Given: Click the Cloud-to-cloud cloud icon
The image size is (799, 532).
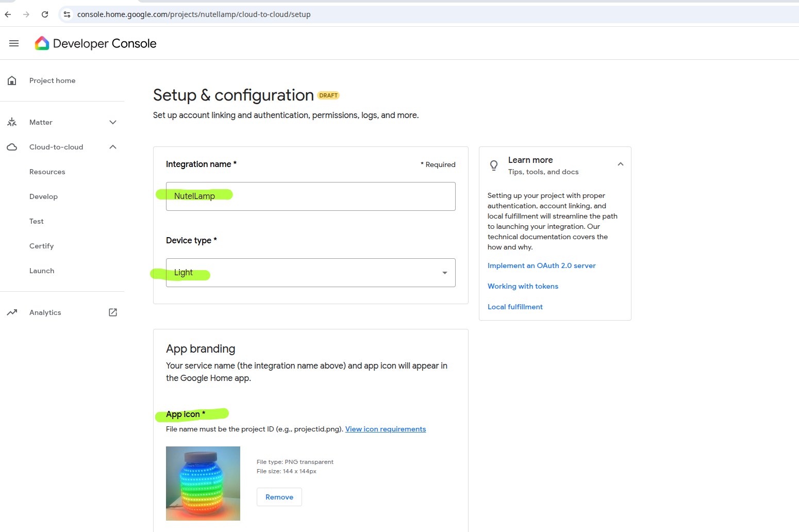Looking at the screenshot, I should (12, 147).
